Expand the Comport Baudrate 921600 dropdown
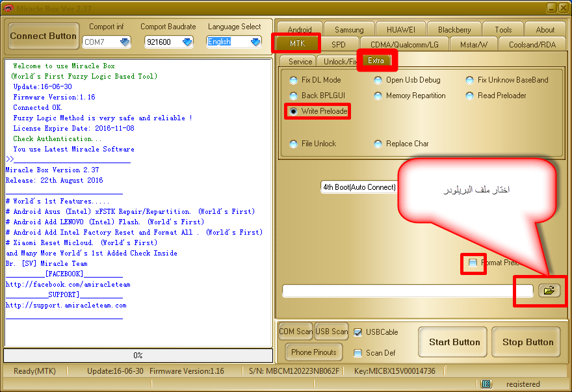This screenshot has height=392, width=572. pos(187,42)
